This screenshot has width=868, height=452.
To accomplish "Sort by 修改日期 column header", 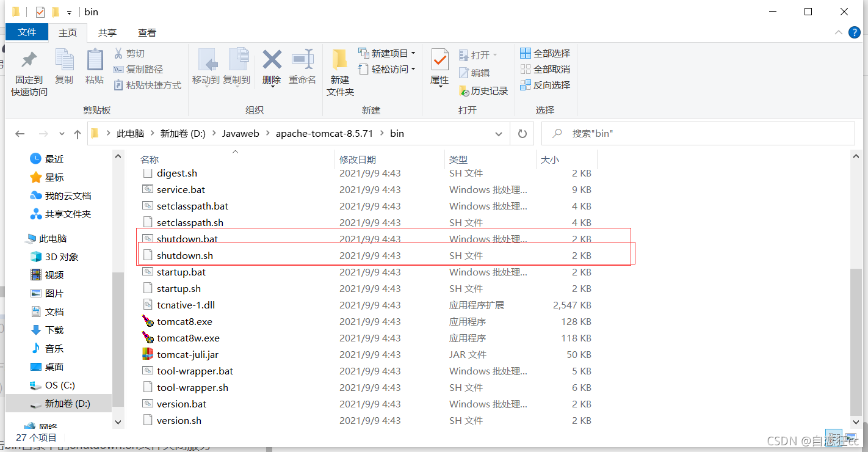I will click(x=389, y=159).
